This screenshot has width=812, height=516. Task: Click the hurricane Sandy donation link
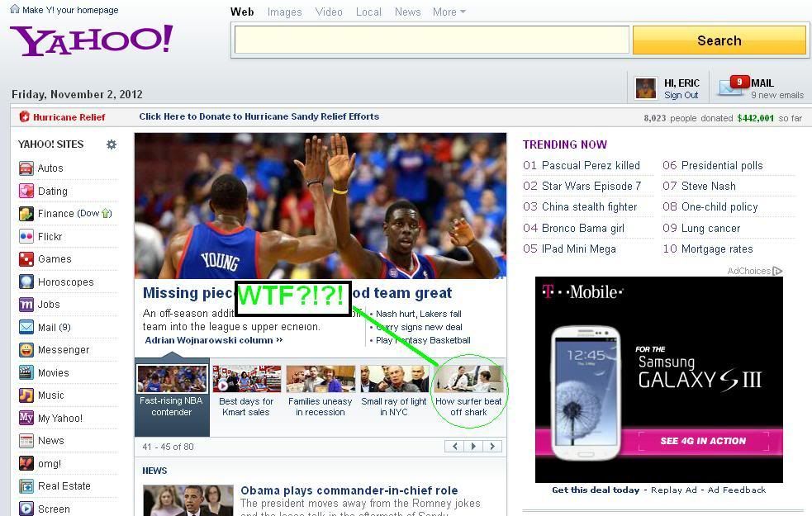tap(259, 116)
